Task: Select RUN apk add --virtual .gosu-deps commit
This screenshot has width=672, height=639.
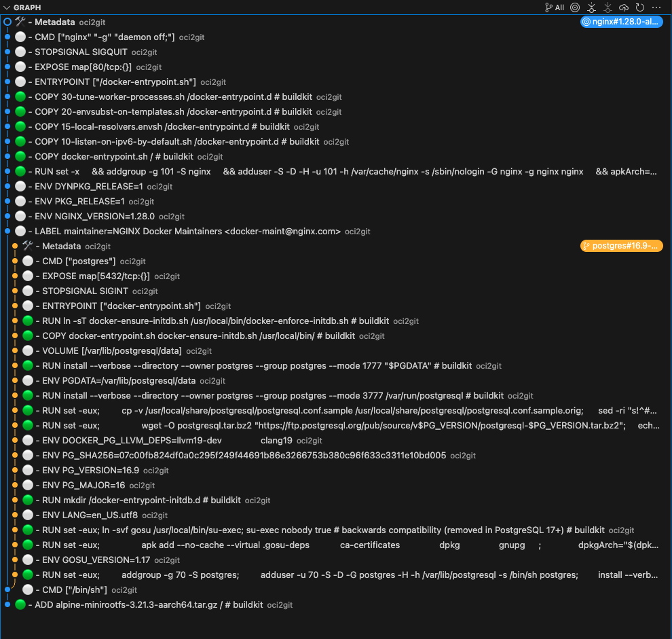Action: pos(336,545)
